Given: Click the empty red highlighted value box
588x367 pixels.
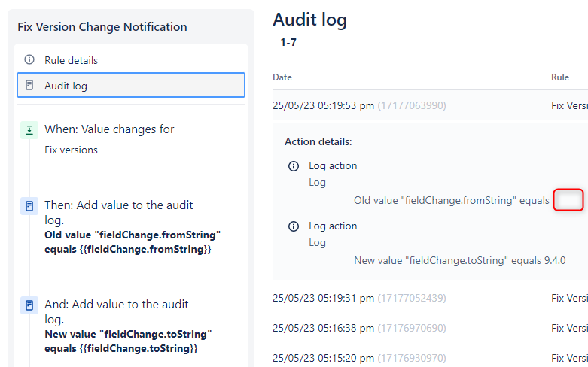Looking at the screenshot, I should tap(568, 200).
